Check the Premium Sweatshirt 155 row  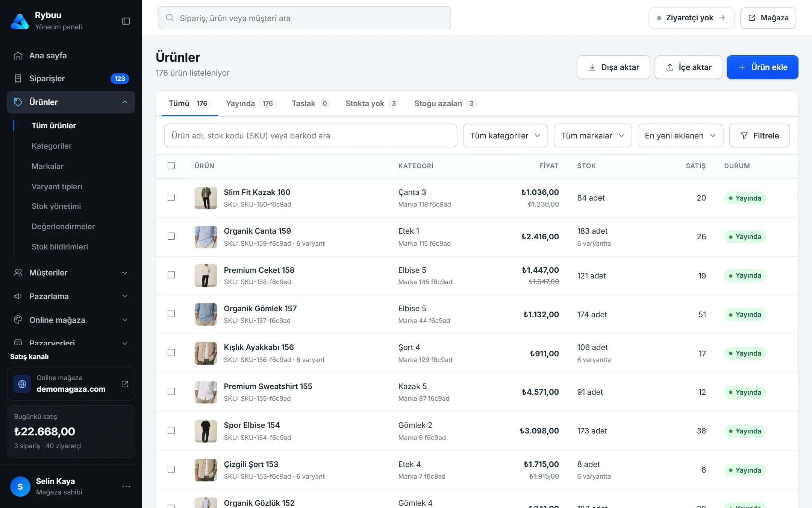click(171, 392)
